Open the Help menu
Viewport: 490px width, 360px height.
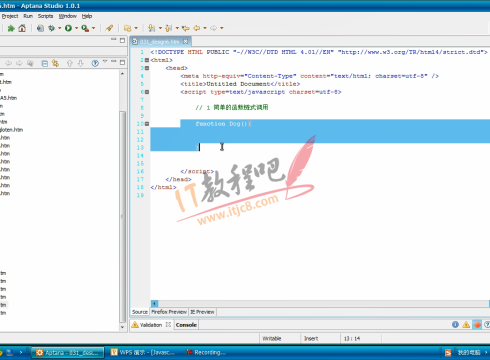point(87,16)
